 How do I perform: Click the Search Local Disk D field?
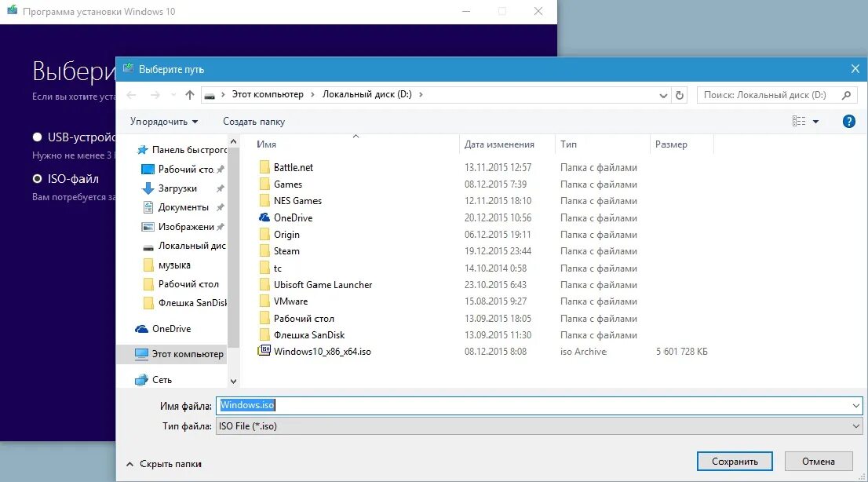click(x=777, y=95)
